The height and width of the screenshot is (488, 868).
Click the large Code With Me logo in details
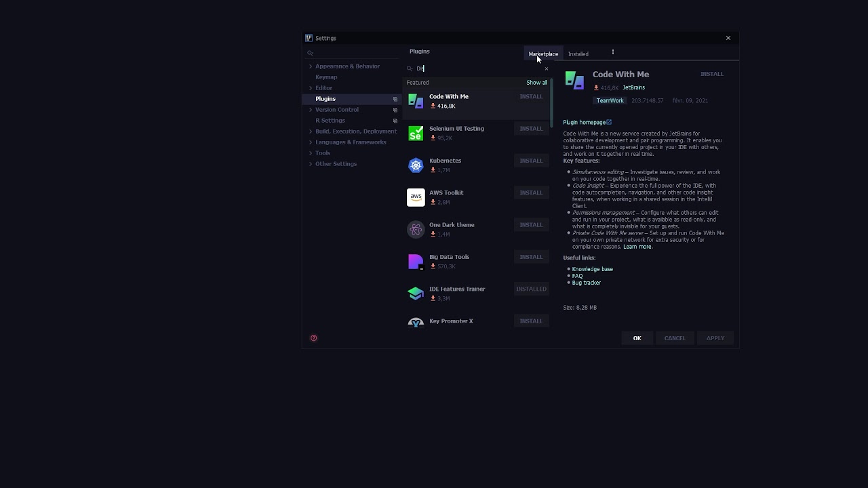pyautogui.click(x=574, y=81)
